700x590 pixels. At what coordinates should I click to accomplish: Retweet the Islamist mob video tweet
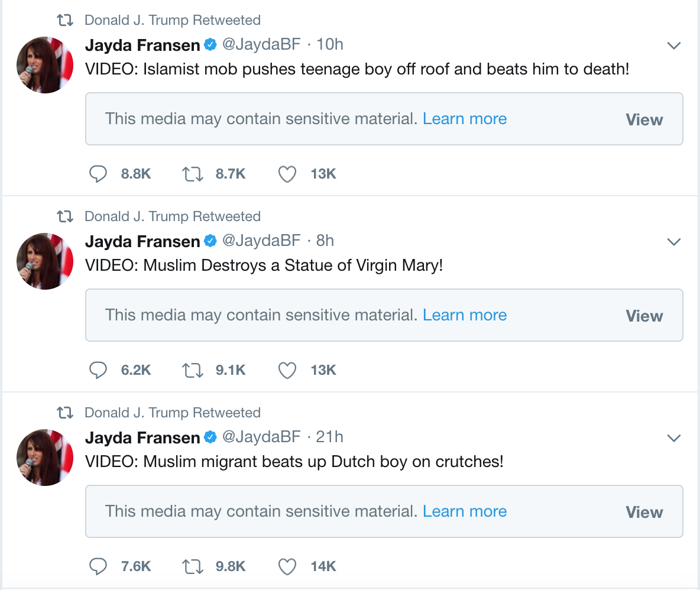click(193, 174)
